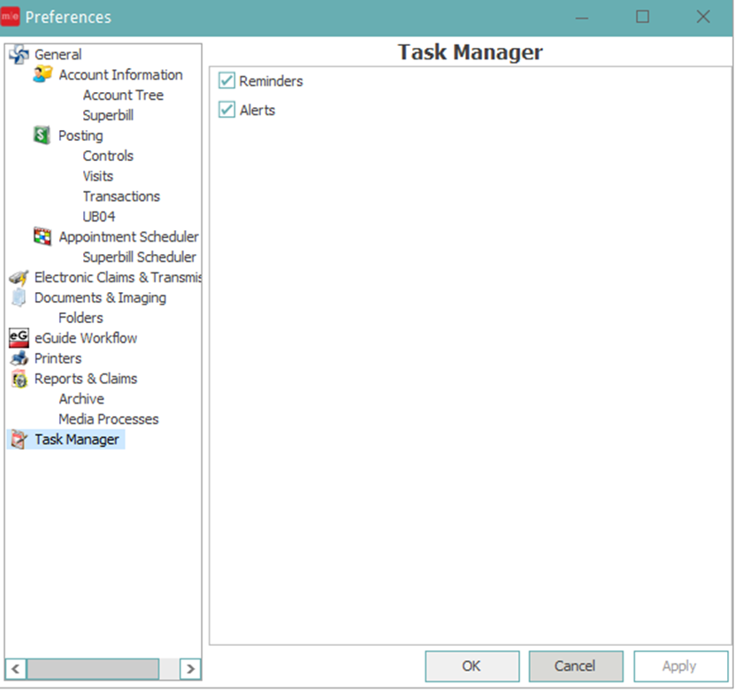This screenshot has height=700, width=735.
Task: Select Transactions under Posting
Action: (x=121, y=196)
